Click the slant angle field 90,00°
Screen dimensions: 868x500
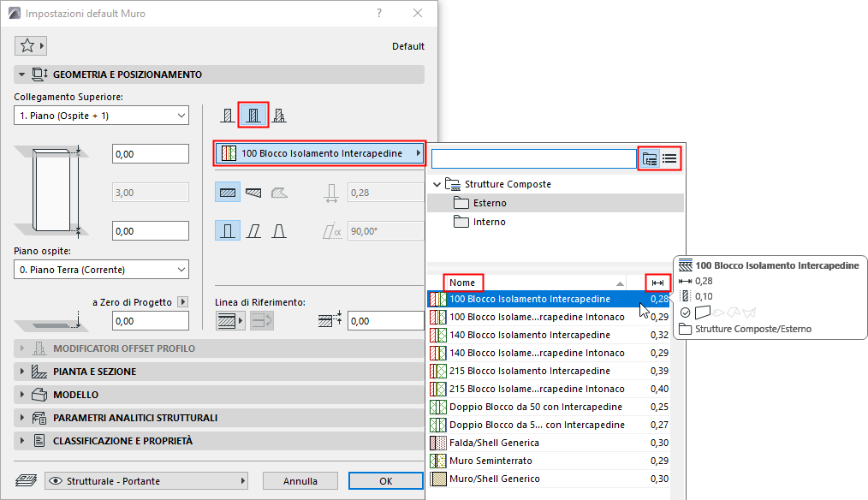(x=385, y=231)
